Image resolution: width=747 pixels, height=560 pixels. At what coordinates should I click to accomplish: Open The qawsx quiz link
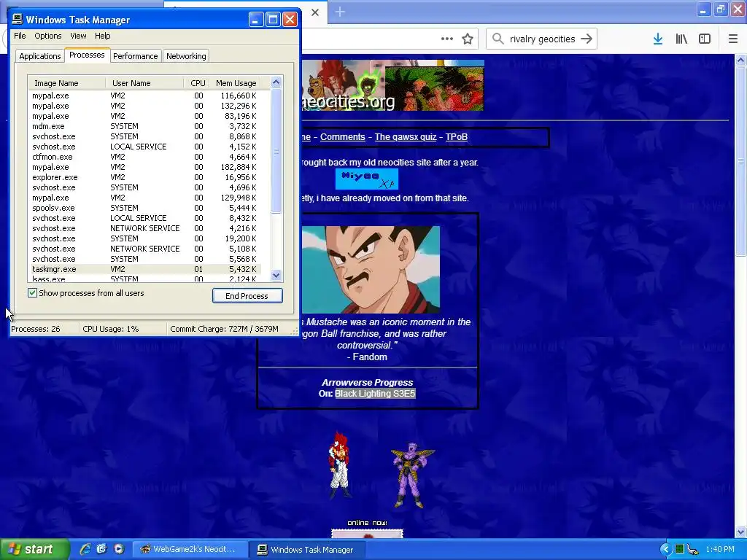[406, 137]
